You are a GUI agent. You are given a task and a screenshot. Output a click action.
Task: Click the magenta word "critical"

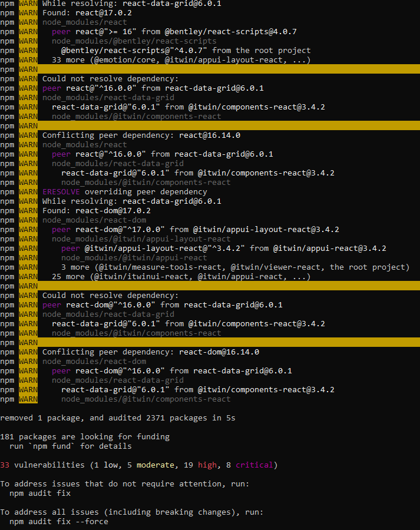pos(254,465)
